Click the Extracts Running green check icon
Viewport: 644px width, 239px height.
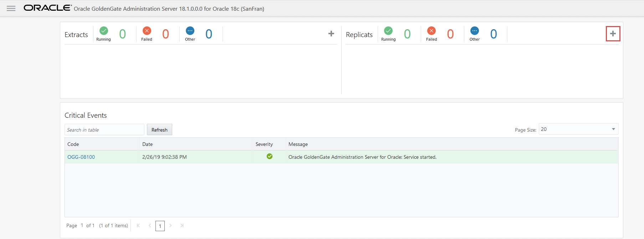tap(104, 31)
